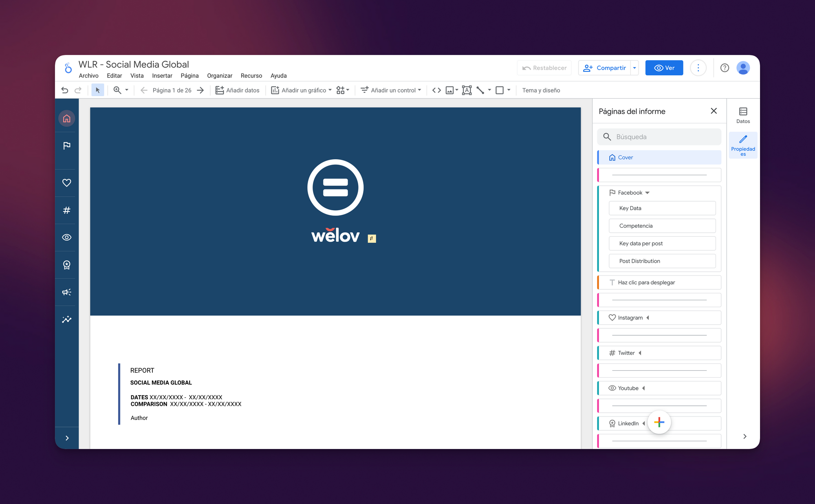The width and height of the screenshot is (815, 504).
Task: Collapse the Facebook section in page list
Action: click(648, 193)
